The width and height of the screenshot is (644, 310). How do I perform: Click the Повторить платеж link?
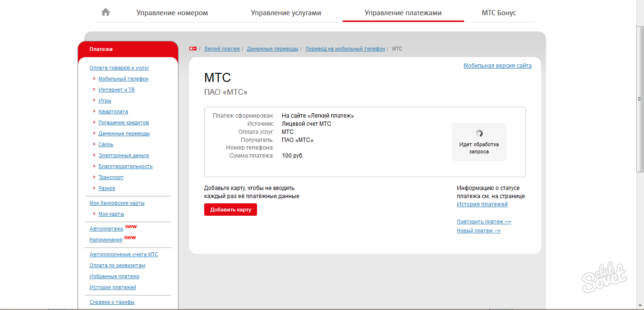point(484,221)
